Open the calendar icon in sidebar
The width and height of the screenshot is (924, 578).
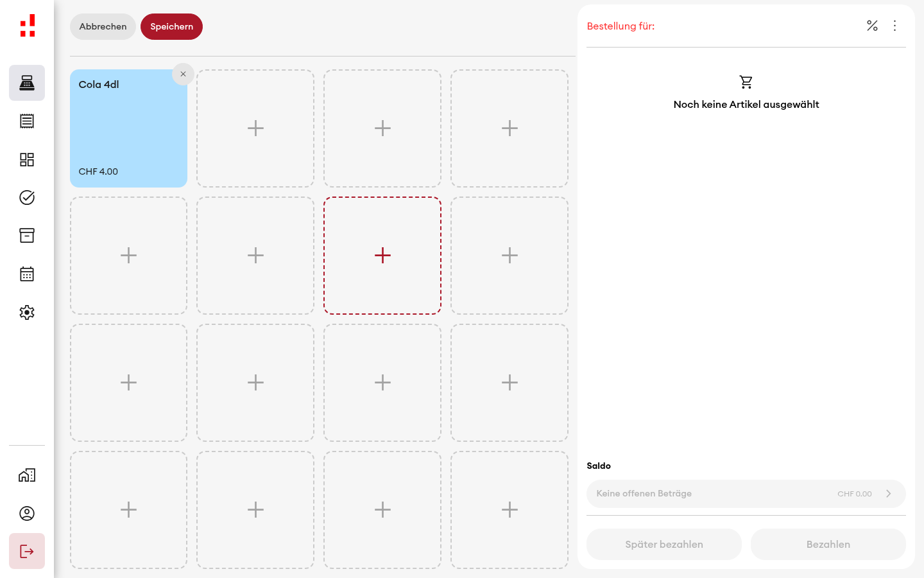tap(27, 274)
